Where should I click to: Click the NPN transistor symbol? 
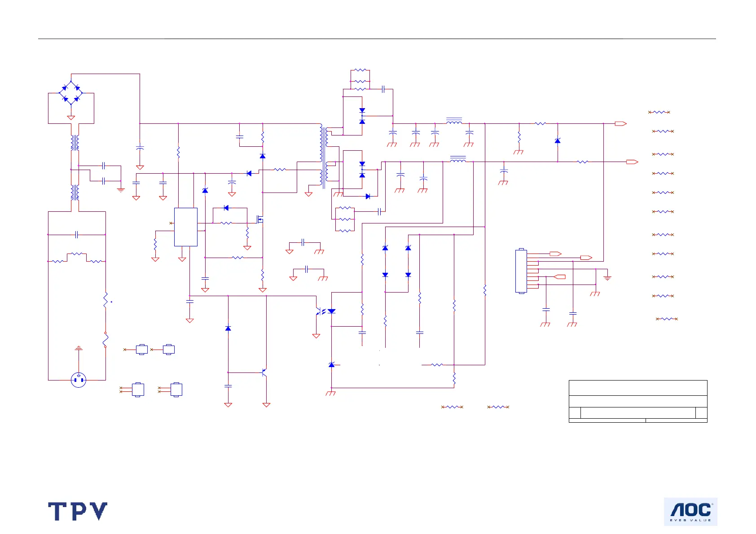point(264,372)
